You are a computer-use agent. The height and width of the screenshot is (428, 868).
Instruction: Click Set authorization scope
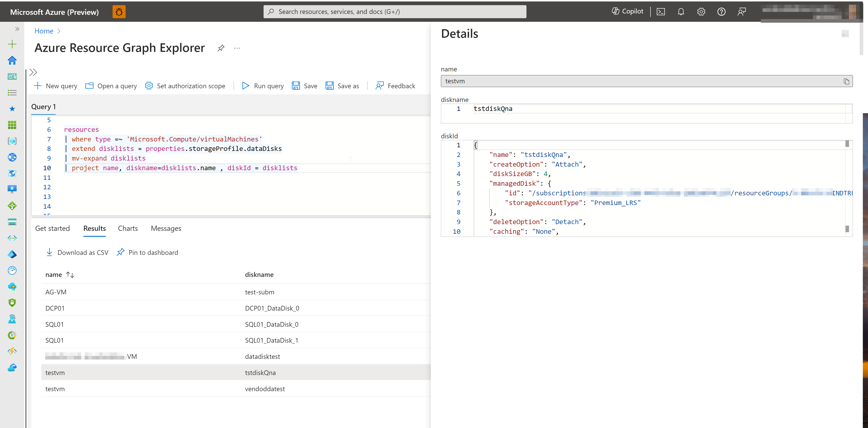click(x=185, y=86)
